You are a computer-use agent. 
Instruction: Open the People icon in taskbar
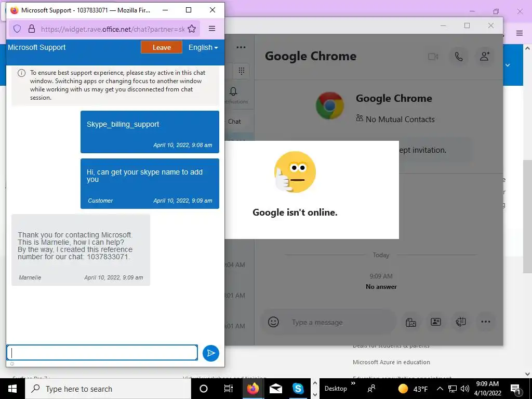click(371, 389)
